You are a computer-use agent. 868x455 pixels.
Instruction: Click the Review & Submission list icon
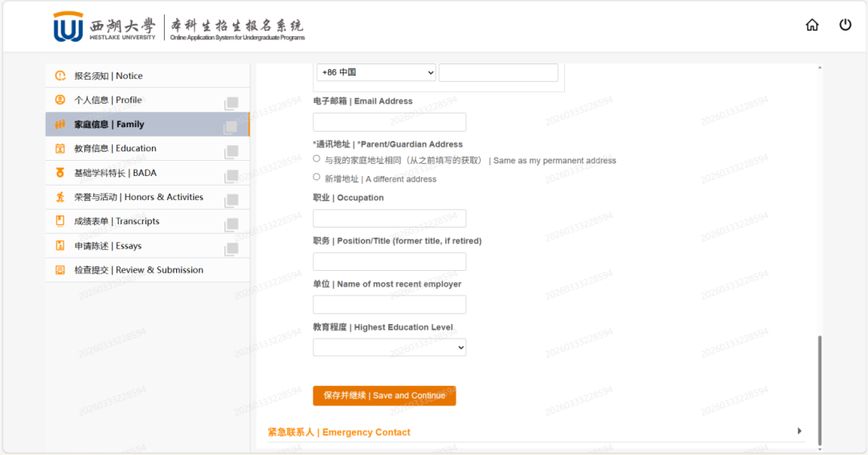pyautogui.click(x=60, y=270)
